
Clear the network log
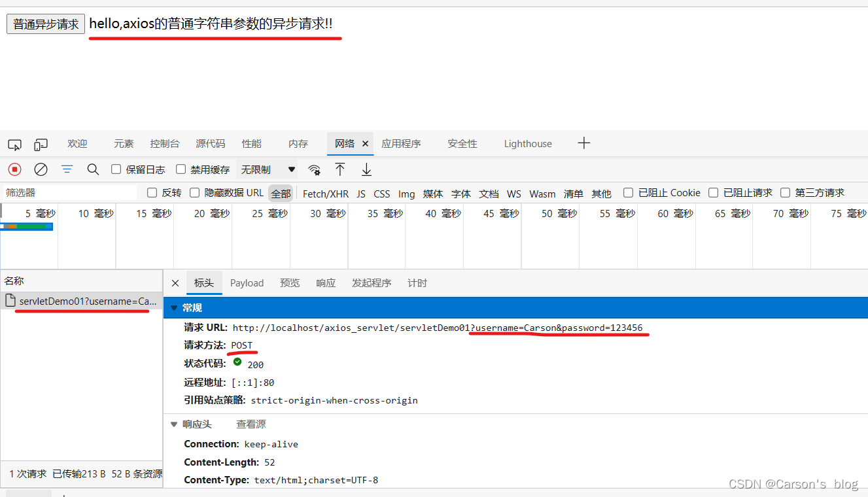(41, 169)
